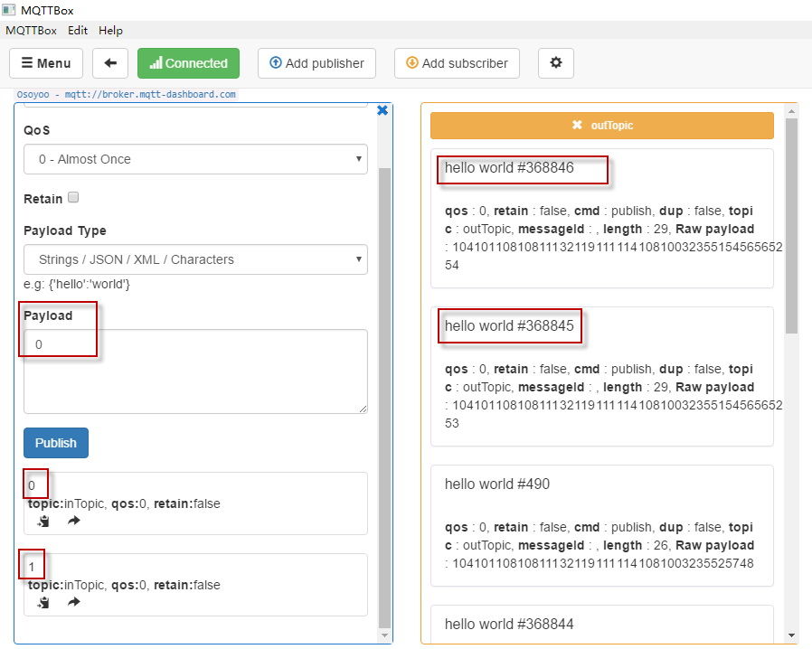Click the MQTTBox app icon in title bar
The width and height of the screenshot is (812, 649).
tap(9, 10)
